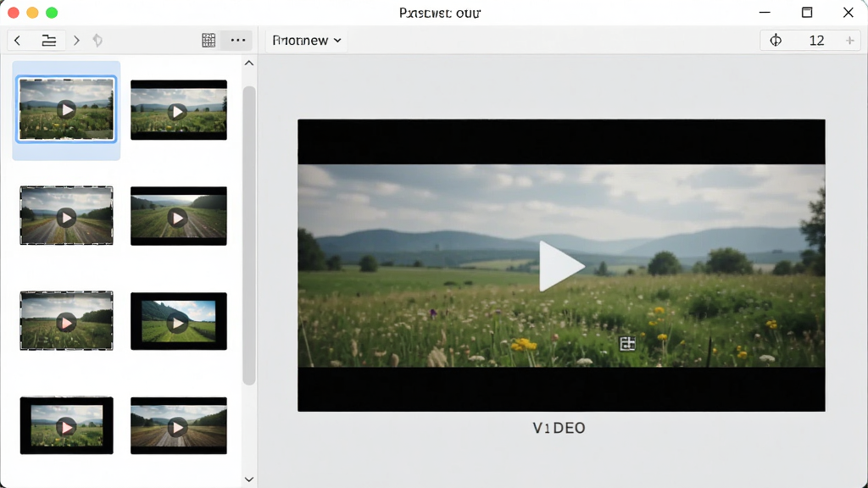The image size is (868, 488).
Task: Open the three-dot more options menu
Action: 238,41
